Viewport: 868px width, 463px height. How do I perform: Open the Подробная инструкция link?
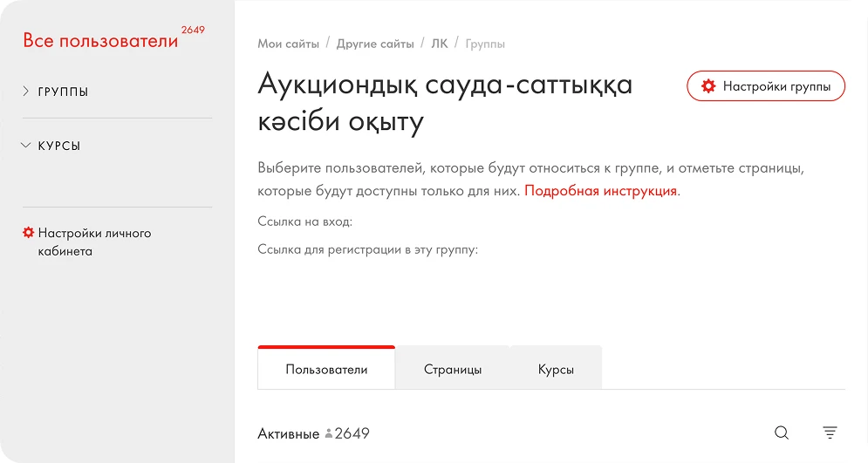point(601,191)
